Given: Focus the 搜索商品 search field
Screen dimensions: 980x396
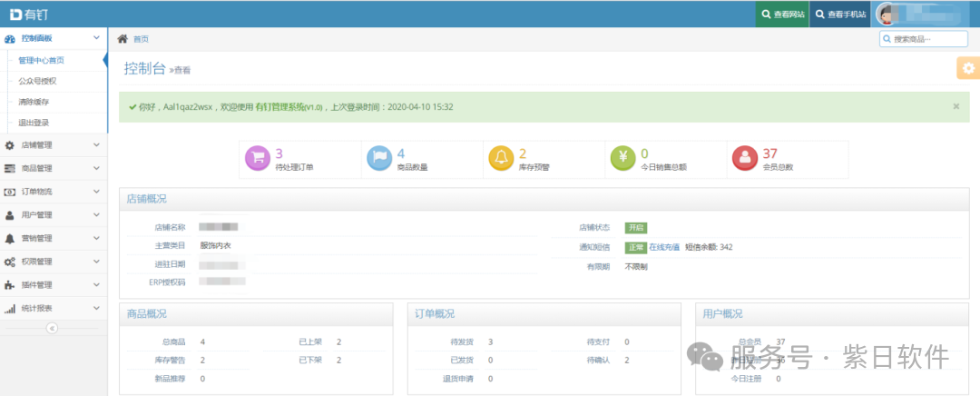Looking at the screenshot, I should click(924, 39).
